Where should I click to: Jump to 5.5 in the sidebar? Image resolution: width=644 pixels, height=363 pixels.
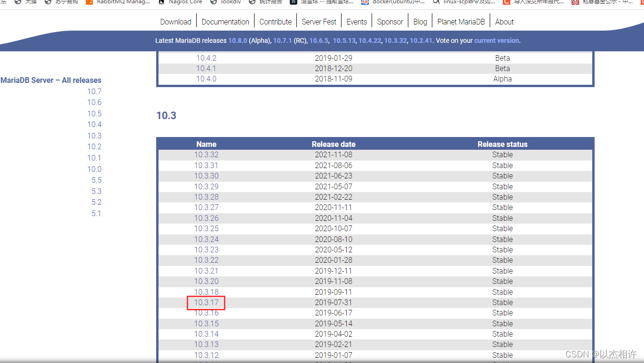96,180
